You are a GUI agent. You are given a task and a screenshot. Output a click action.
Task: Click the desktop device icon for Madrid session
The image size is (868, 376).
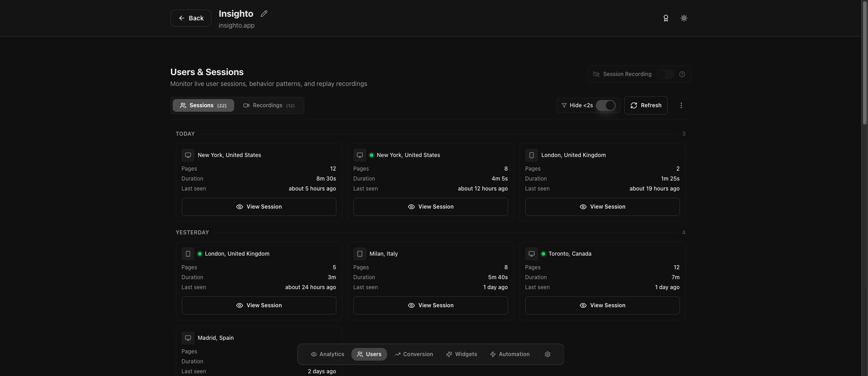pyautogui.click(x=188, y=338)
